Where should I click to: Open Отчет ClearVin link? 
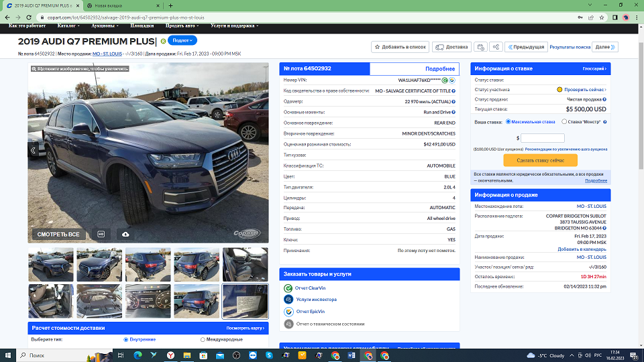[310, 288]
